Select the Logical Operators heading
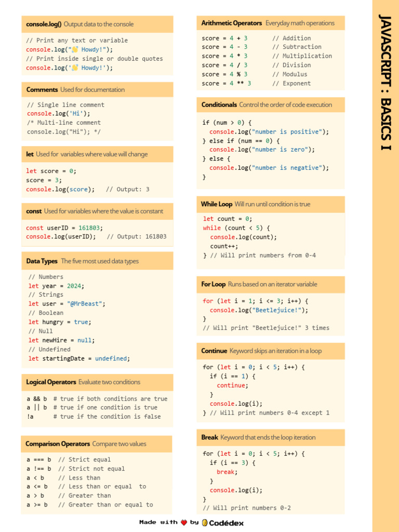Image resolution: width=399 pixels, height=532 pixels. click(51, 382)
